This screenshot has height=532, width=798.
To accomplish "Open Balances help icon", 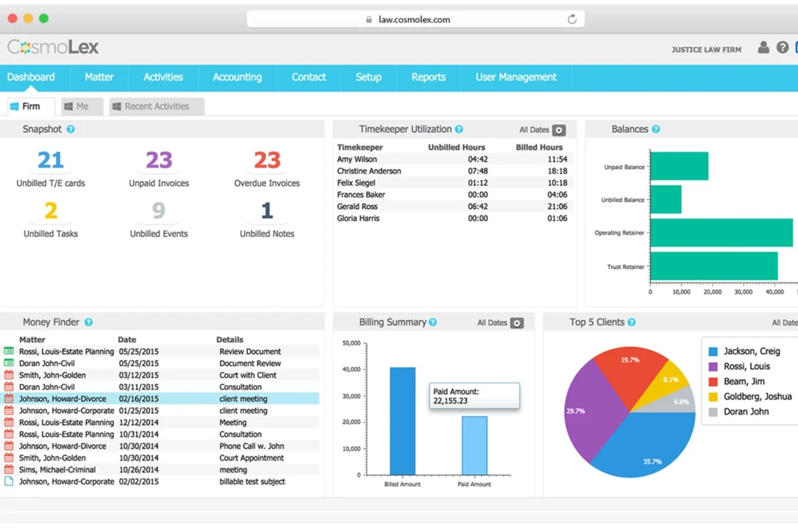I will (x=656, y=129).
